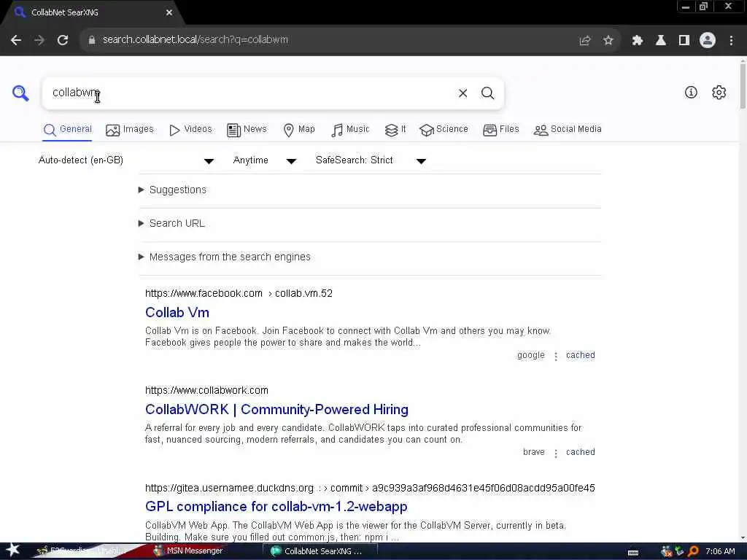The width and height of the screenshot is (747, 560).
Task: Open the Auto-detect (en-GB) language dropdown
Action: click(x=126, y=160)
